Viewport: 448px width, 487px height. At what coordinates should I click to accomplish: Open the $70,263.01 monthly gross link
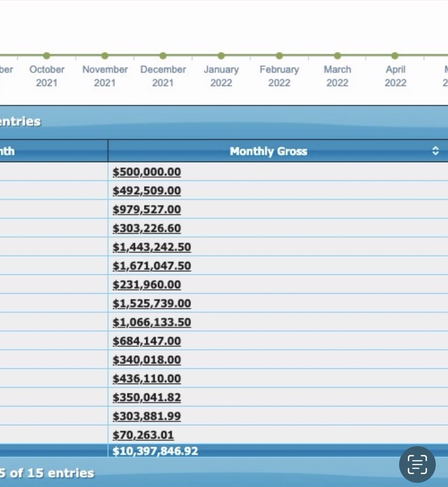[143, 435]
